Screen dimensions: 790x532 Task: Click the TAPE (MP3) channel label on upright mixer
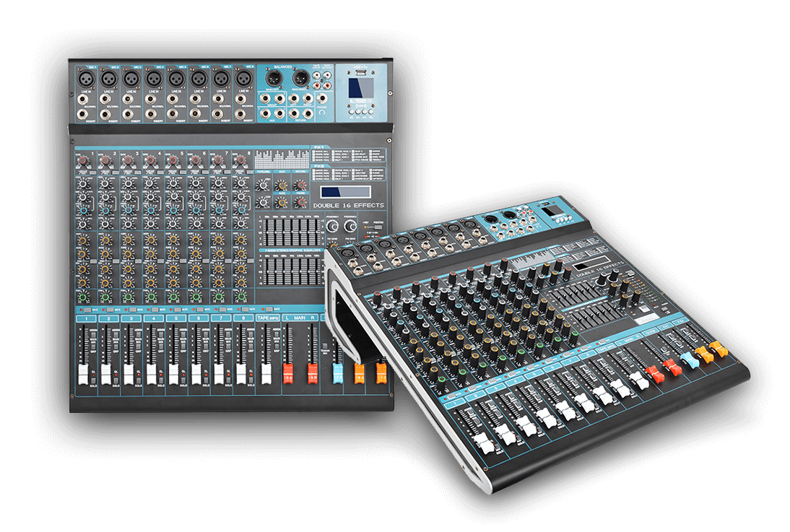pos(266,318)
